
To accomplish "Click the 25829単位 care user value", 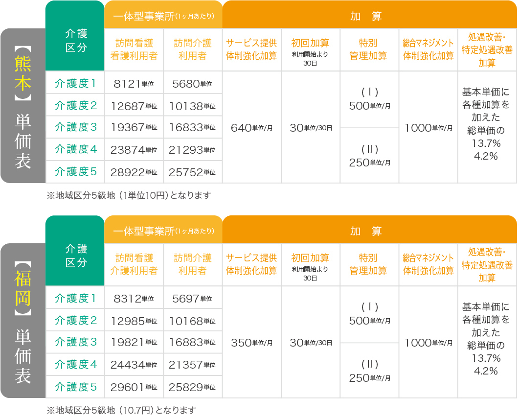I will (x=192, y=387).
